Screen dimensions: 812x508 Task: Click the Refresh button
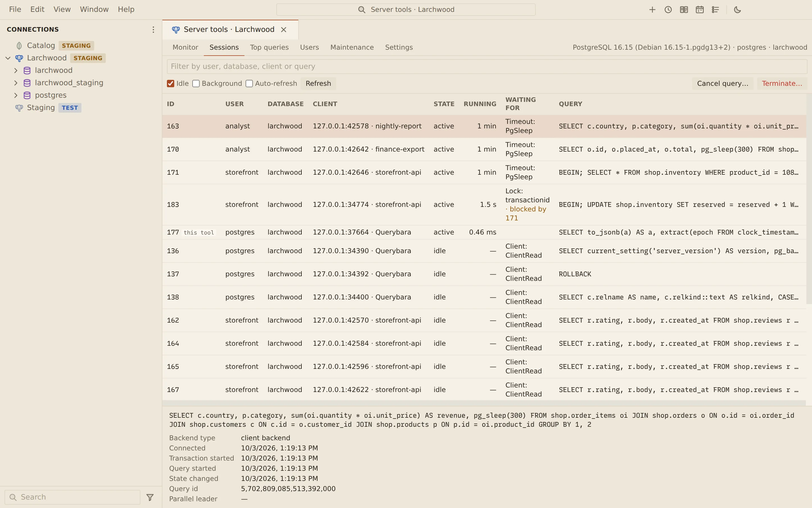pyautogui.click(x=318, y=84)
